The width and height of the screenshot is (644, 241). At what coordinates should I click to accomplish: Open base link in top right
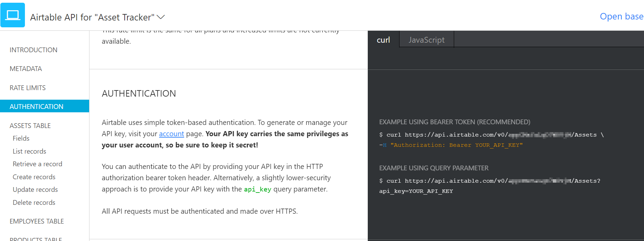point(621,16)
